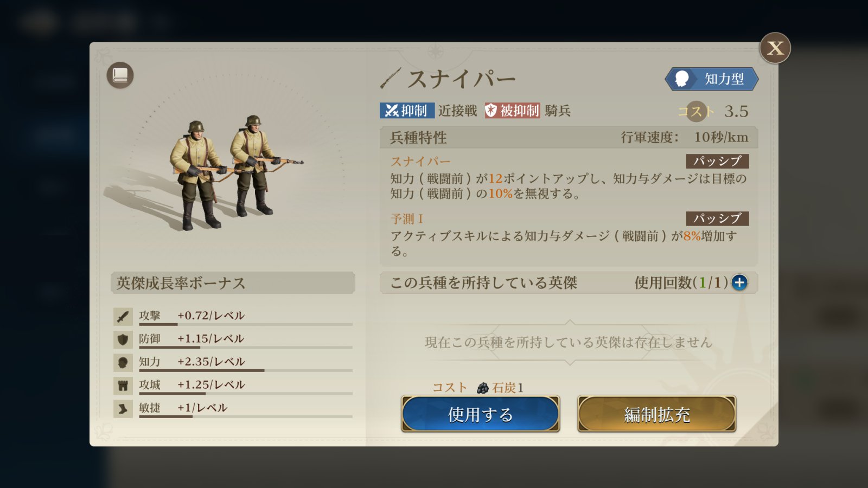The width and height of the screenshot is (868, 488).
Task: Click the 抑制 crossed-swords icon
Action: point(392,111)
